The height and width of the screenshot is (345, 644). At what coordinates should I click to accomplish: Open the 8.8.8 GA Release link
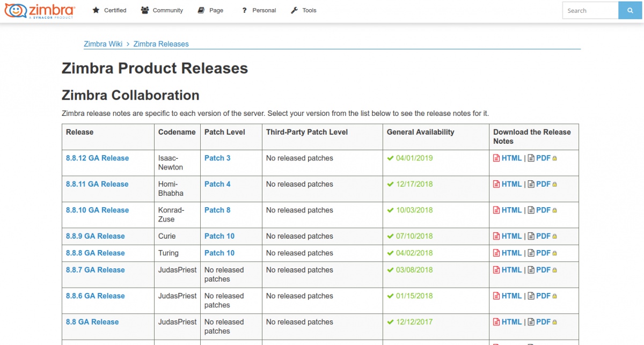95,253
